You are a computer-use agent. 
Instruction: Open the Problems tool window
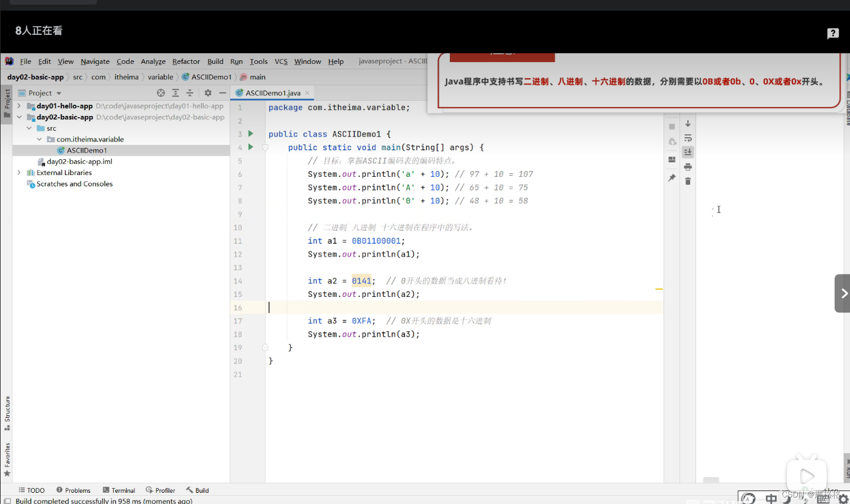[73, 490]
